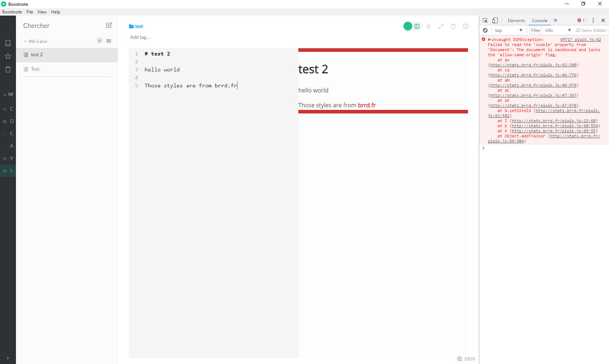Open the Starred notes sidebar icon
609x364 pixels.
pyautogui.click(x=8, y=56)
